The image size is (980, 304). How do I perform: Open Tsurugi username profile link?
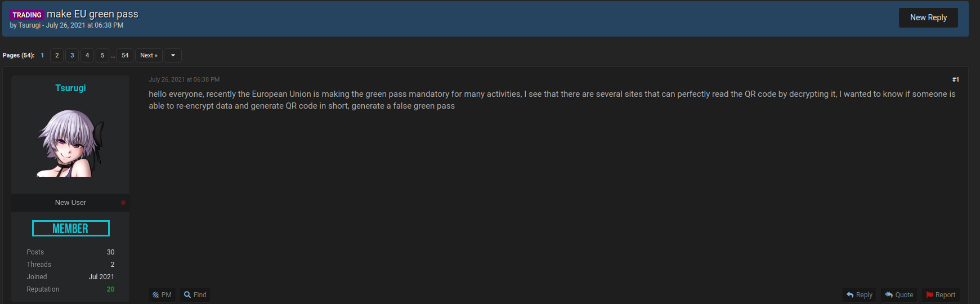(x=70, y=88)
